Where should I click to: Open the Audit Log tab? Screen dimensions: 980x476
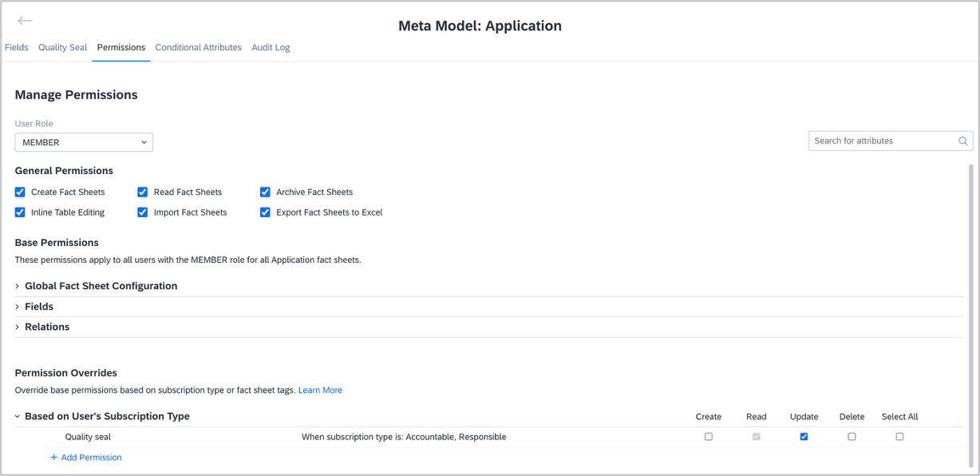tap(271, 48)
